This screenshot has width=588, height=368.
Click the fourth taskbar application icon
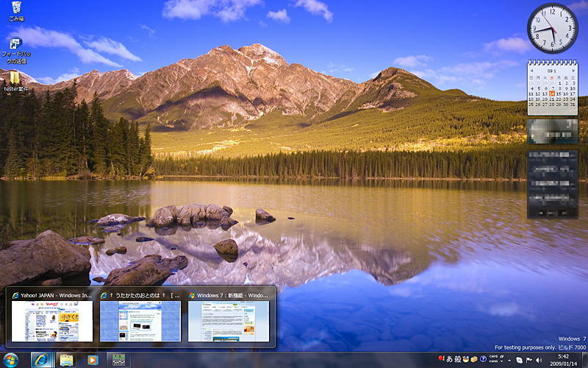tap(116, 359)
